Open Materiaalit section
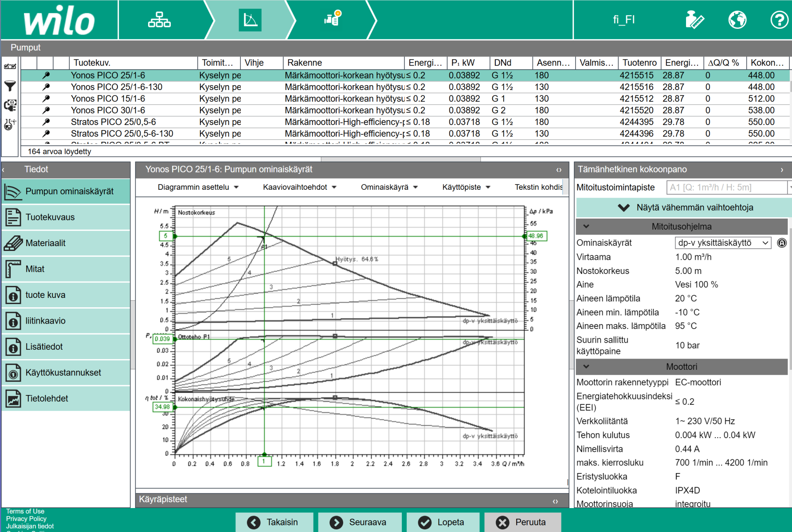 click(66, 243)
